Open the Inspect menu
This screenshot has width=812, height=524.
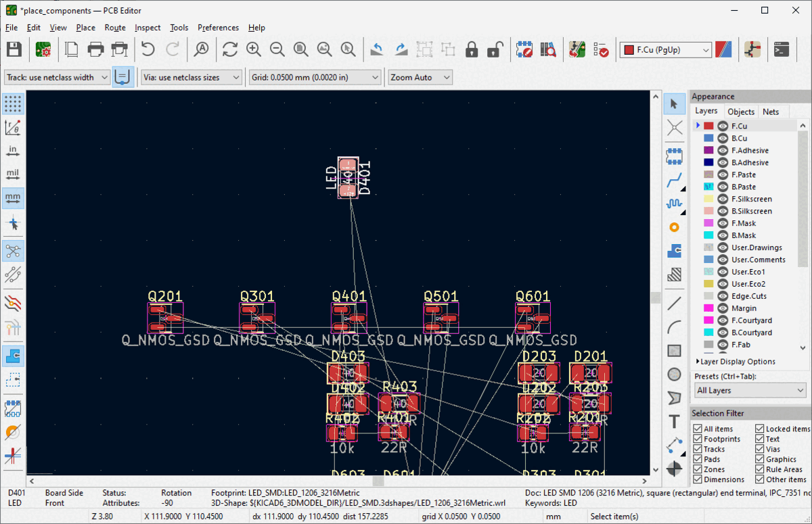click(x=148, y=28)
